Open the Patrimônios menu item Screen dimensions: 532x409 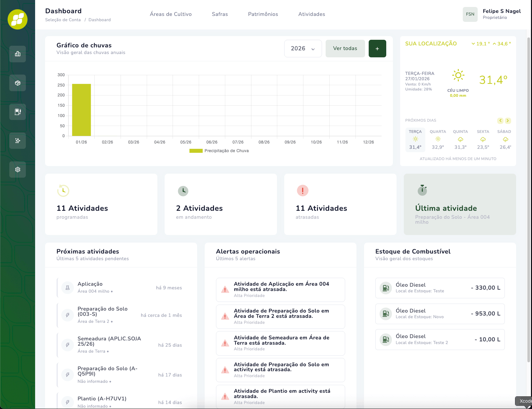(263, 14)
